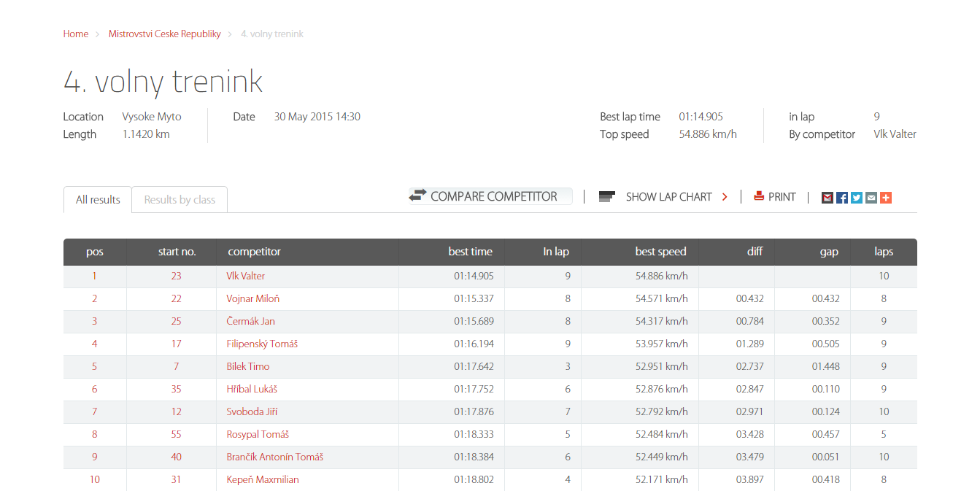Screen dimensions: 980x491
Task: Select the All results tab
Action: click(x=98, y=200)
